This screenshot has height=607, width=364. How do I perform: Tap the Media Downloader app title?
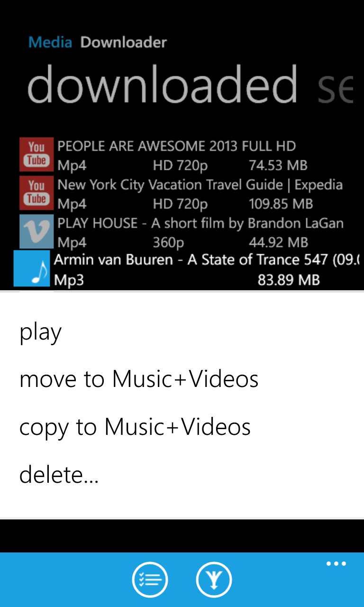pos(98,43)
